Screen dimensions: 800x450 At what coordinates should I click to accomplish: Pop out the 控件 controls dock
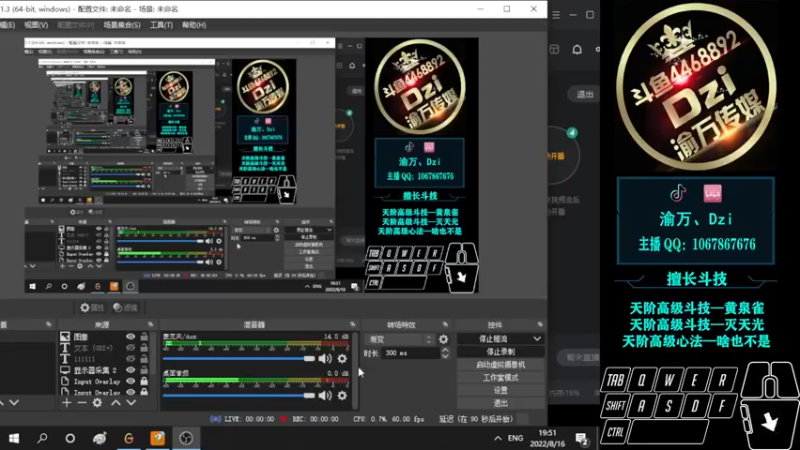click(540, 324)
